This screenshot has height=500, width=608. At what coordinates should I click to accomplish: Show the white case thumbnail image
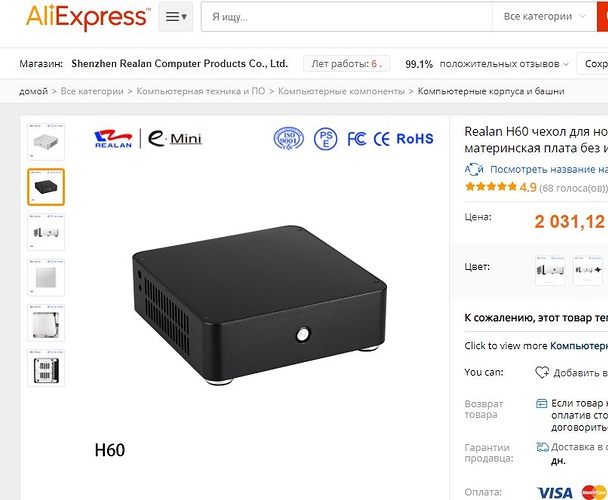46,142
